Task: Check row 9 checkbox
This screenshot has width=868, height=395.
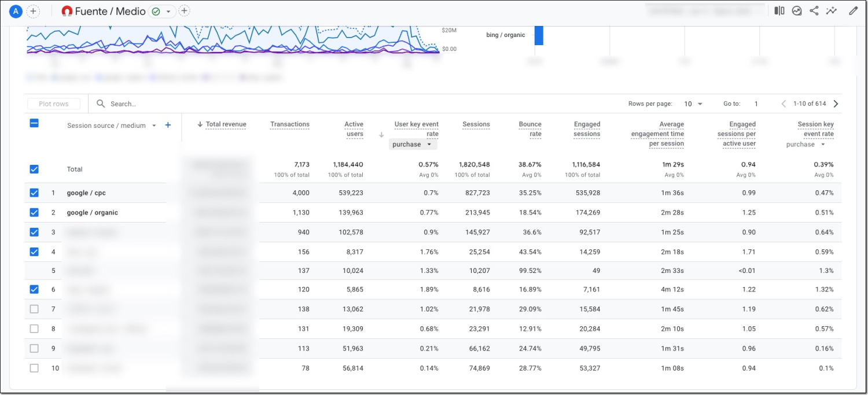Action: pos(34,348)
